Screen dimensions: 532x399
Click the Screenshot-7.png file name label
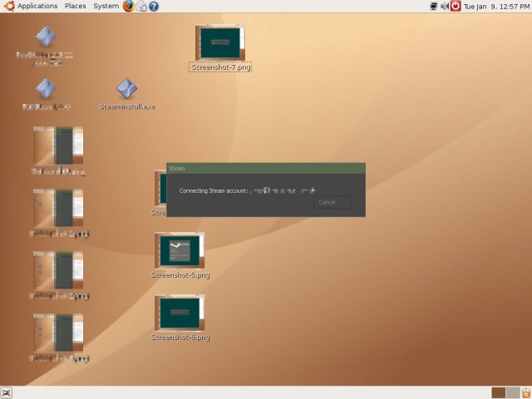click(220, 66)
